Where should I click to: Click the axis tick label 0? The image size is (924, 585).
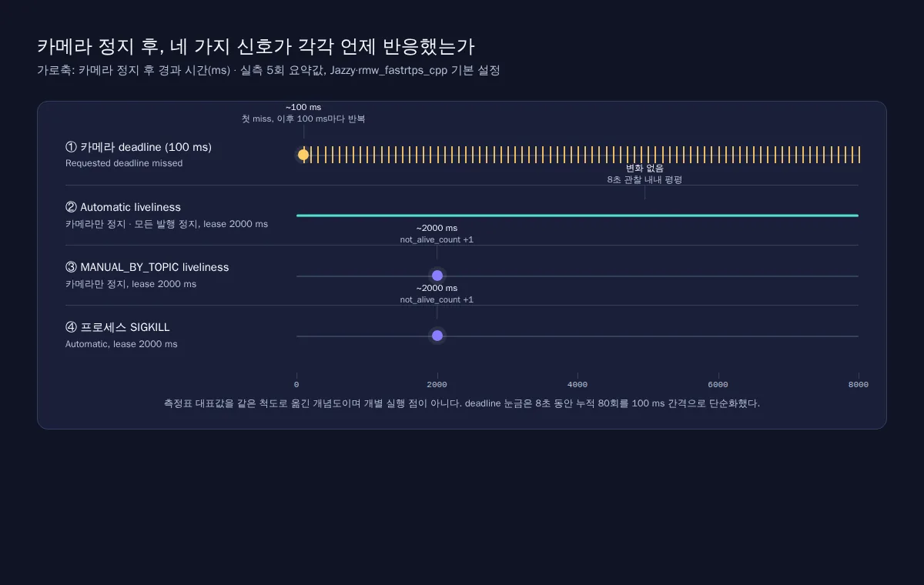click(x=296, y=384)
